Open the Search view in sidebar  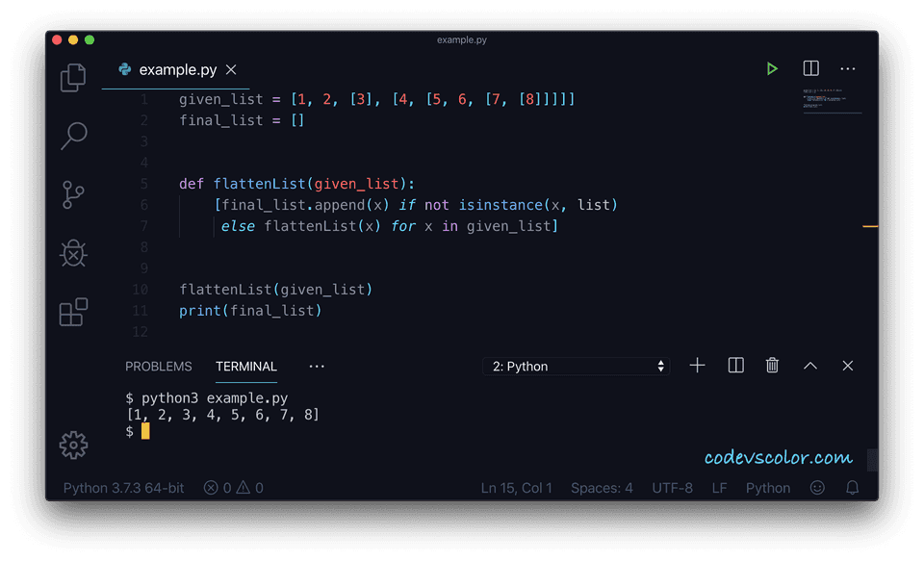73,136
